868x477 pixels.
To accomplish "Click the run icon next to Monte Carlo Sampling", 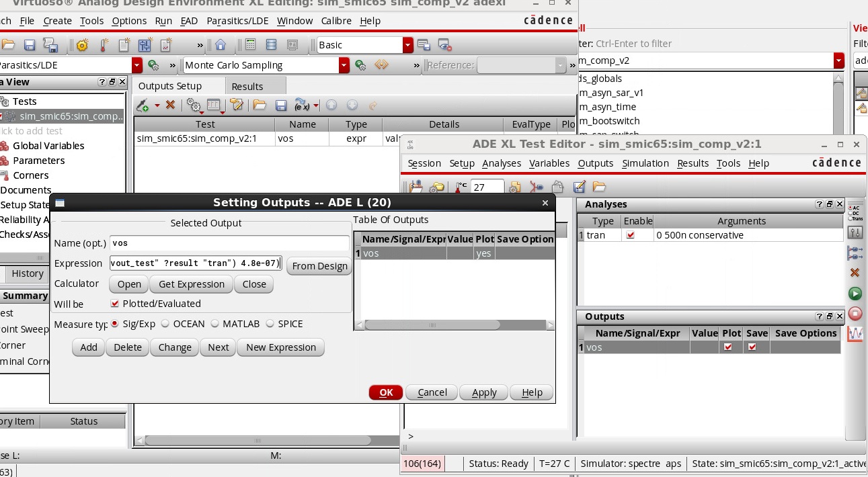I will click(360, 65).
